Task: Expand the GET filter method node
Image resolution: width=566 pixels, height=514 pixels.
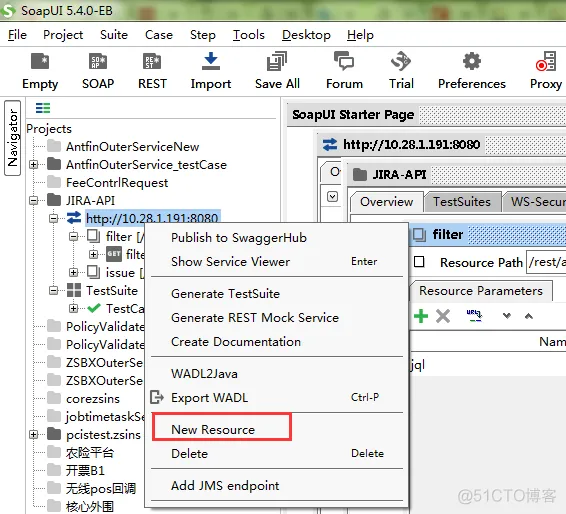Action: pyautogui.click(x=93, y=254)
